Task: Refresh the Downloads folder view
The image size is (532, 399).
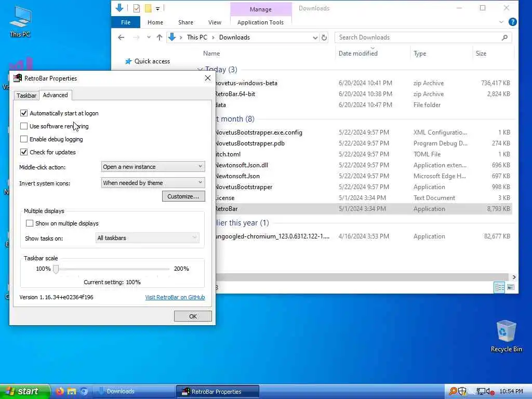Action: click(x=324, y=37)
